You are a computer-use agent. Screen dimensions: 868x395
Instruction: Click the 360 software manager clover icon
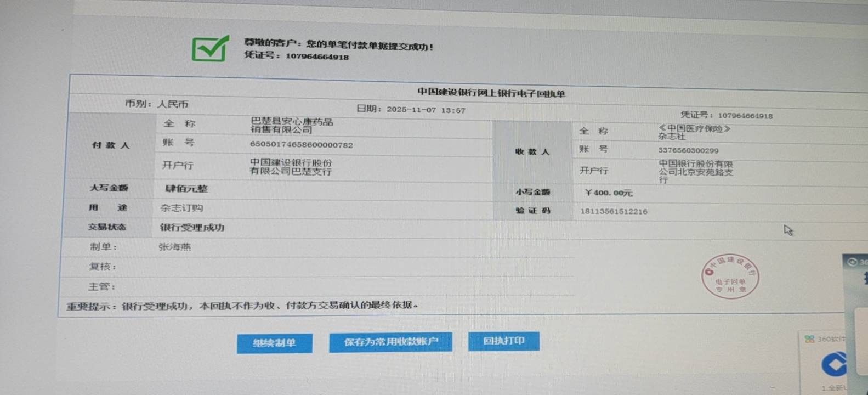pos(809,339)
